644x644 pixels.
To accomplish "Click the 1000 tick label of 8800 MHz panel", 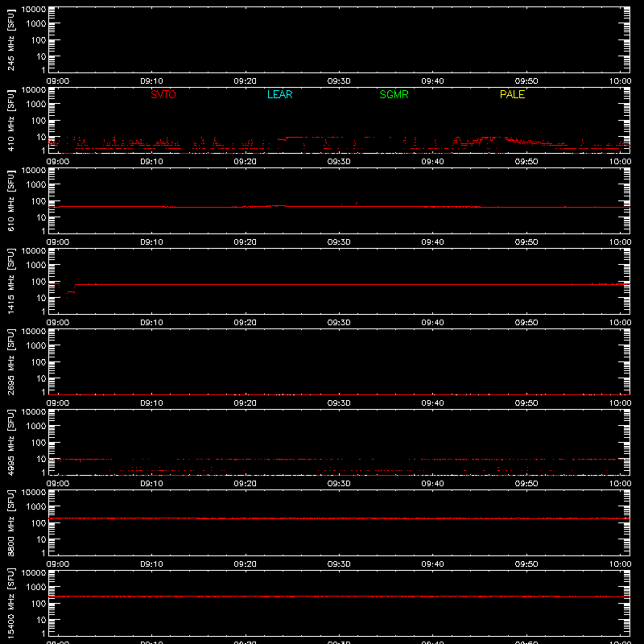I will [x=36, y=507].
